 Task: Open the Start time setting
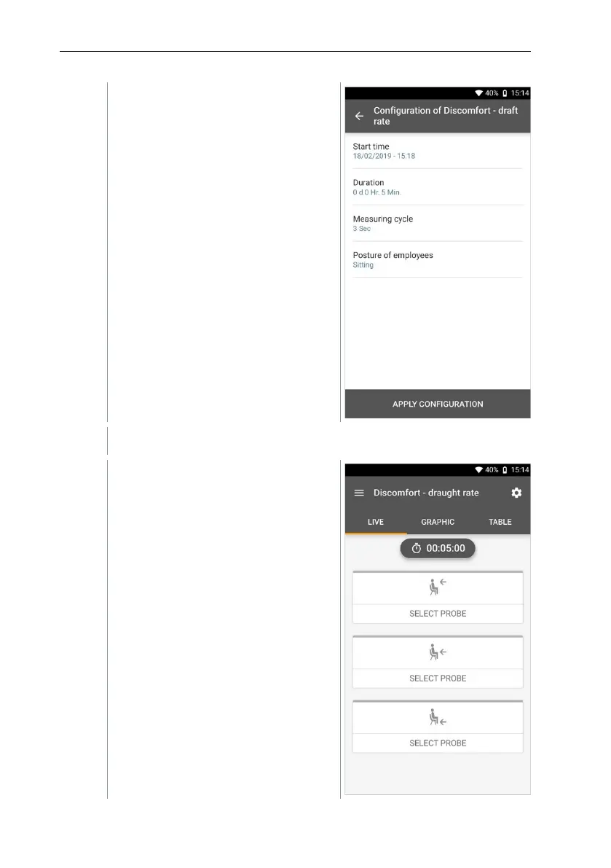[438, 151]
